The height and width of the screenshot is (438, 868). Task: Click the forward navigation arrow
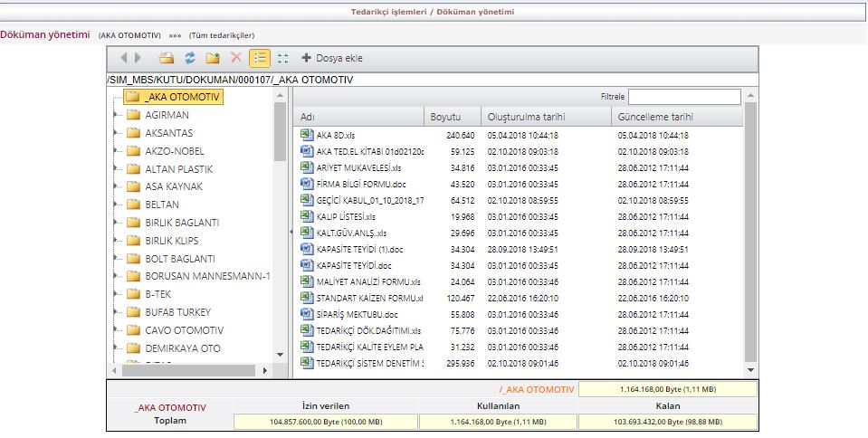137,58
